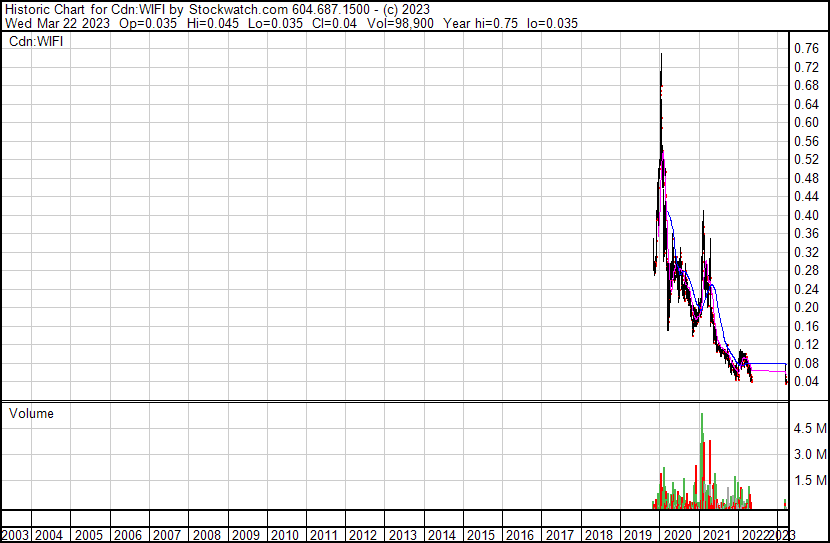Click the 2020 year label on timeline
This screenshot has width=830, height=543.
tap(677, 535)
